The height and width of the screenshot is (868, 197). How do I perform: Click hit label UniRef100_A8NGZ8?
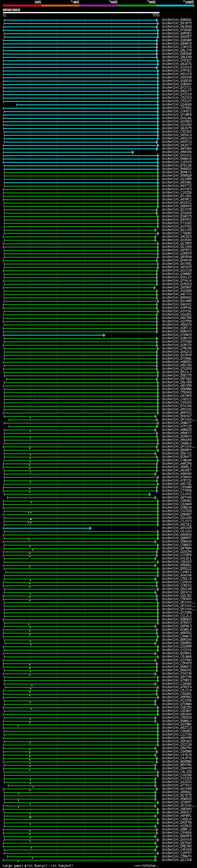tap(176, 430)
